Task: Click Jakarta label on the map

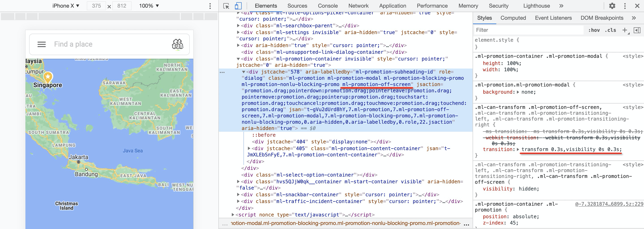Action: pos(78,157)
